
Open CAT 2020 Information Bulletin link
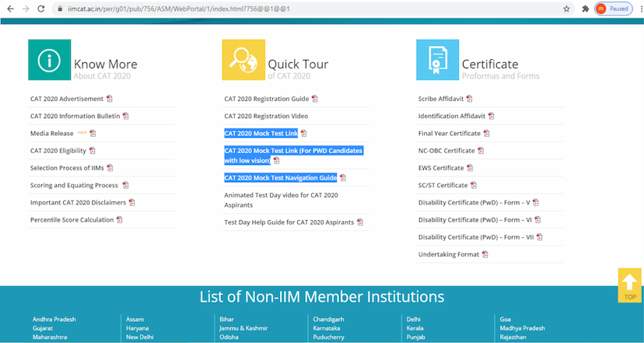pos(75,116)
